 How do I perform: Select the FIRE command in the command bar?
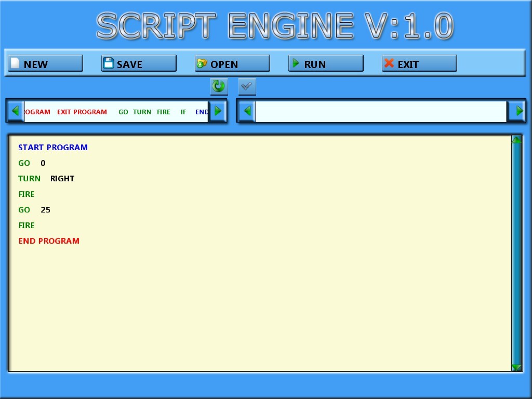(164, 112)
